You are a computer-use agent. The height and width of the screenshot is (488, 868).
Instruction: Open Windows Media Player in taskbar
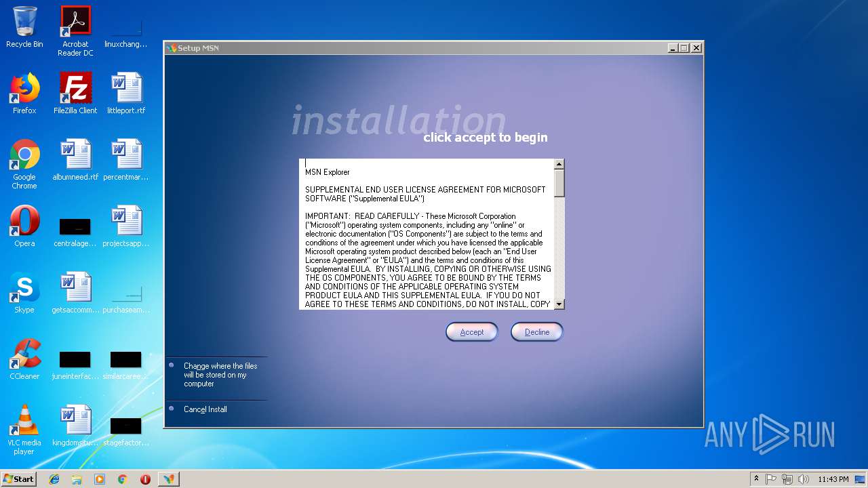pos(100,479)
